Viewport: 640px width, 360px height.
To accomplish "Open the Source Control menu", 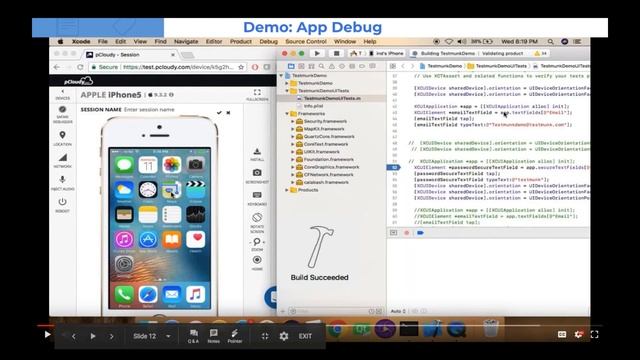I will 306,41.
